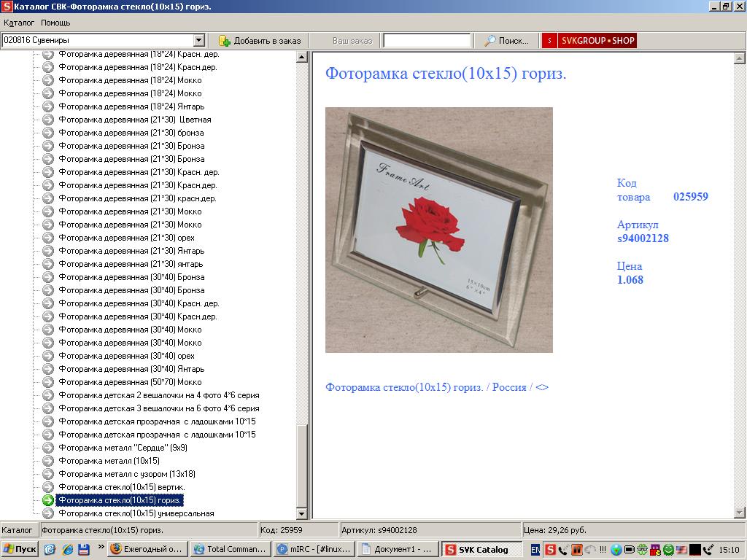747x560 pixels.
Task: Click the Ваш заказ button
Action: tap(352, 41)
